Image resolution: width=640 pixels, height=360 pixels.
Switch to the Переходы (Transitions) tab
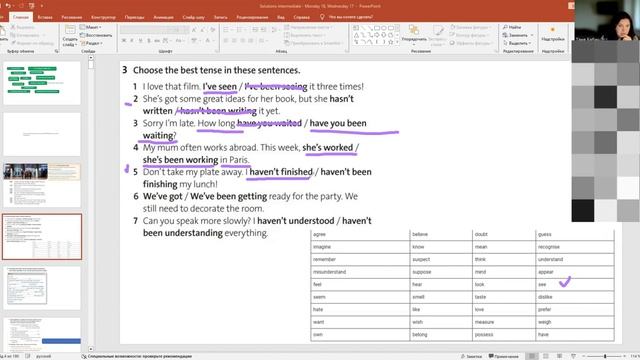134,17
